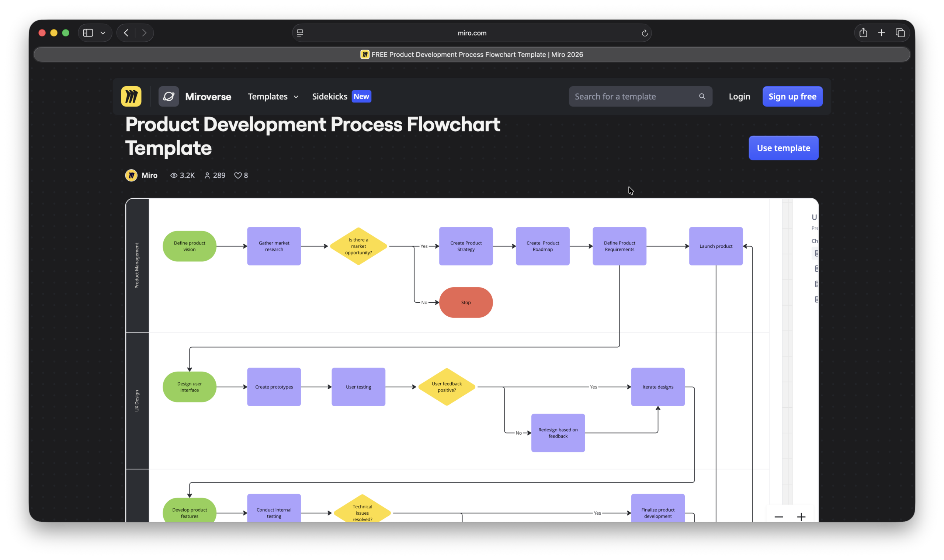Go forward with the forward arrow

[144, 33]
